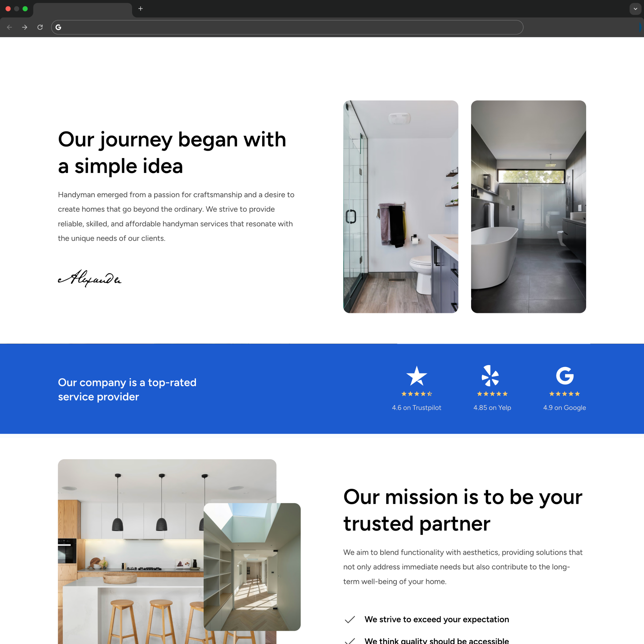Open a new tab with the plus icon
The height and width of the screenshot is (644, 644).
click(140, 9)
